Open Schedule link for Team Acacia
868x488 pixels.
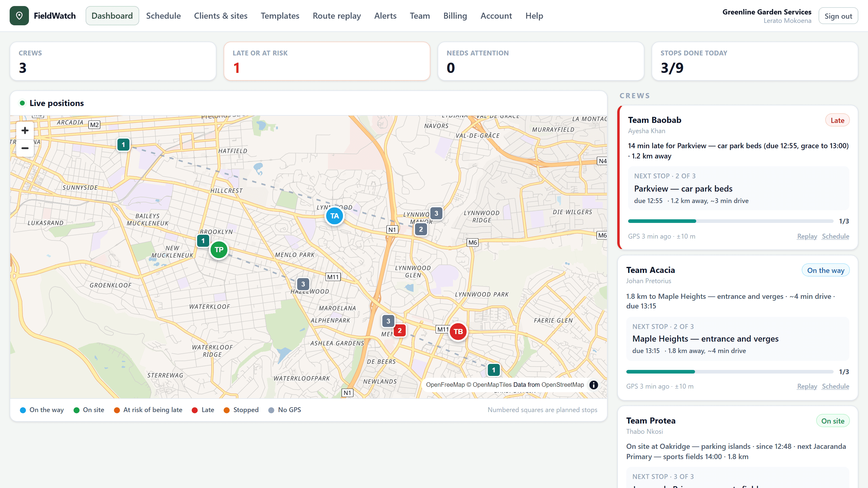tap(835, 386)
